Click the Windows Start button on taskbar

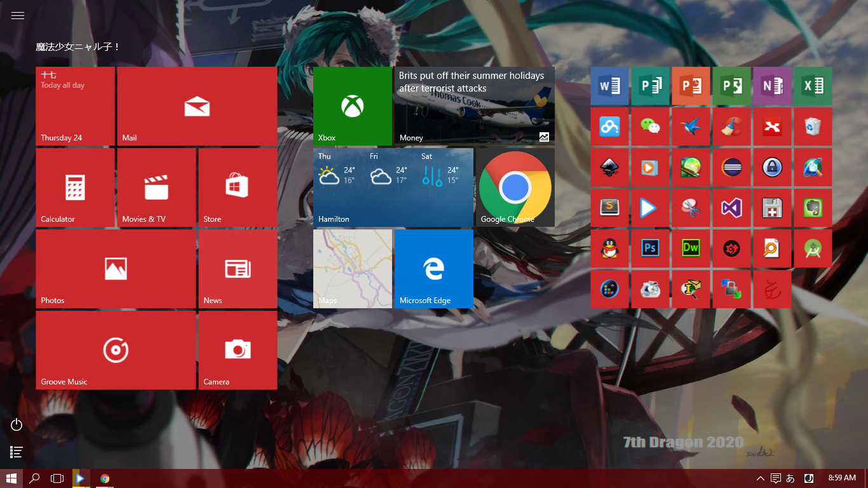tap(11, 478)
